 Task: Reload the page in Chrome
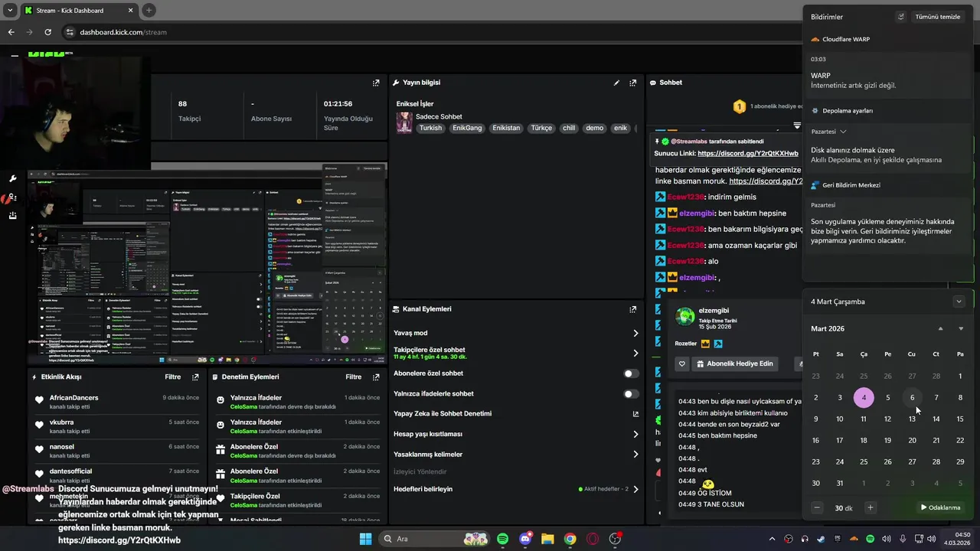[47, 32]
